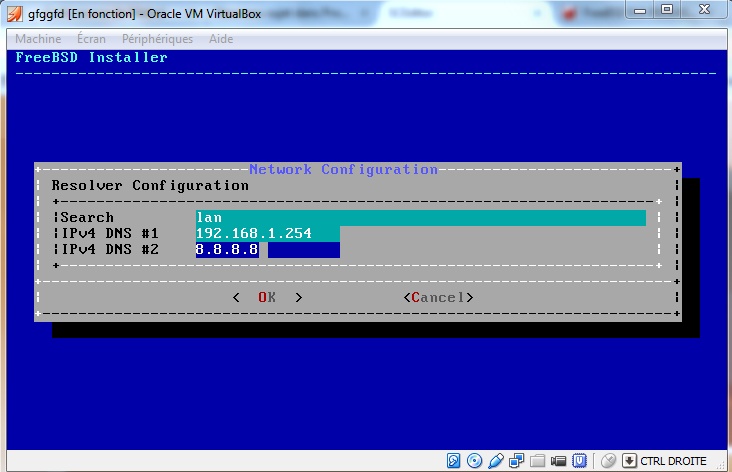Click the Resolver Configuration heading

tap(150, 185)
